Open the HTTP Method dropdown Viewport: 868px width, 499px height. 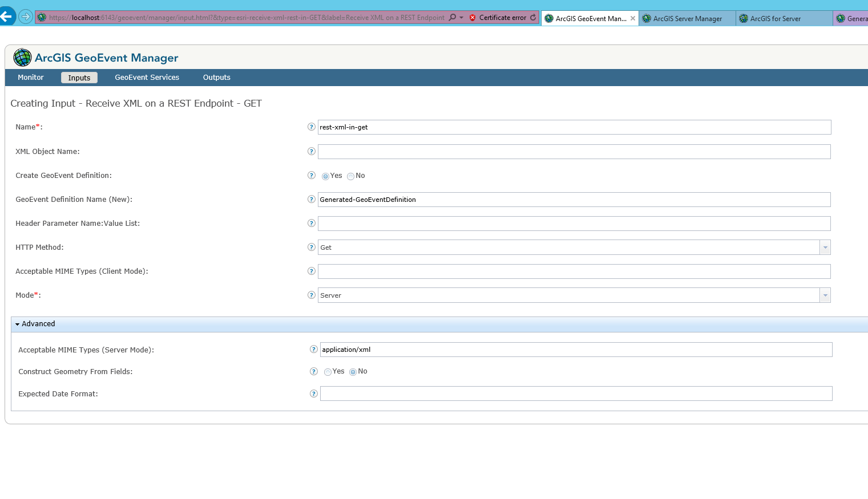[825, 248]
